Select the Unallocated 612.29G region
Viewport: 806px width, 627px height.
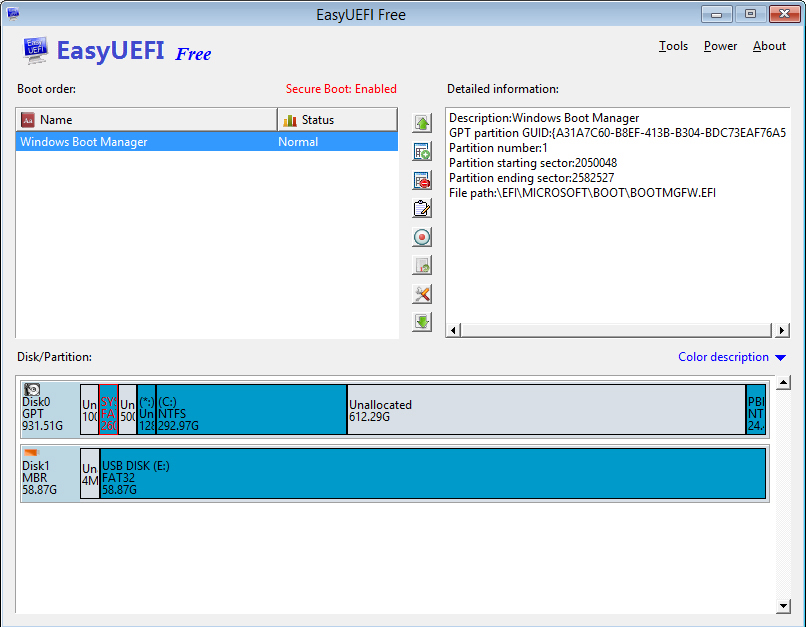[x=546, y=410]
